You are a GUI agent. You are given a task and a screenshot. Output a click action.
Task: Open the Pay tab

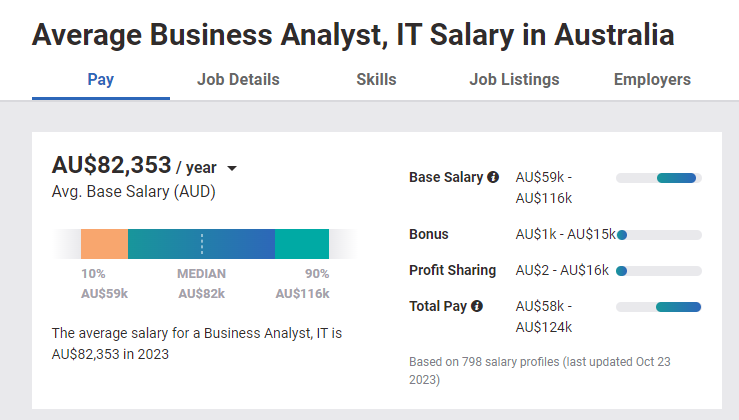[101, 79]
